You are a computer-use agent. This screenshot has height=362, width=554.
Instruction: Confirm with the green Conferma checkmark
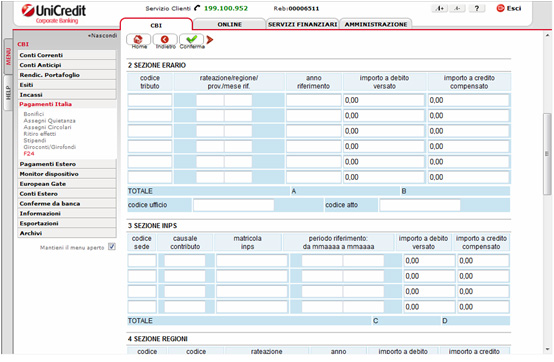(x=191, y=41)
